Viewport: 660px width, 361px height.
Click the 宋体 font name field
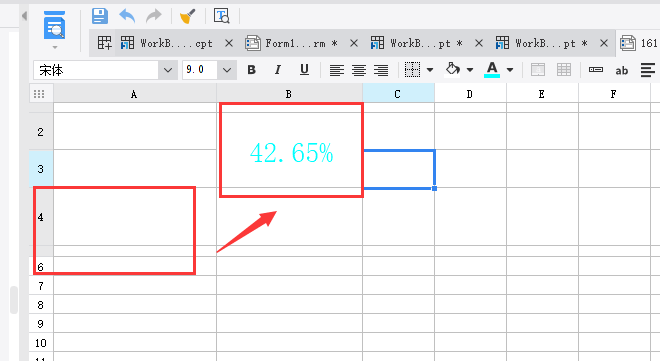click(x=96, y=70)
